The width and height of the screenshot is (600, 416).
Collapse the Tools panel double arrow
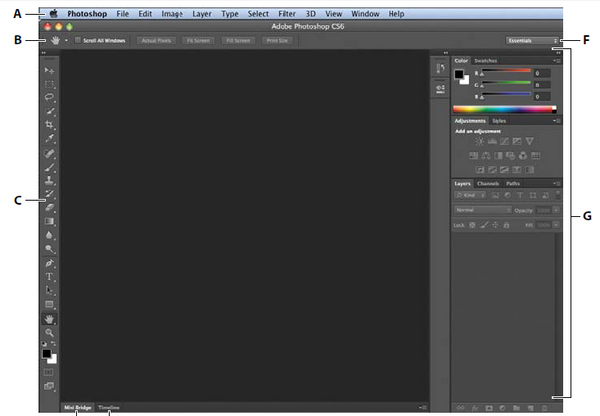[x=44, y=53]
